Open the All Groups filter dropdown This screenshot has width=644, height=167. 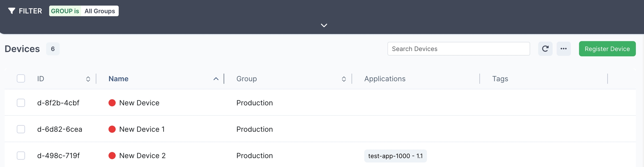pos(100,11)
